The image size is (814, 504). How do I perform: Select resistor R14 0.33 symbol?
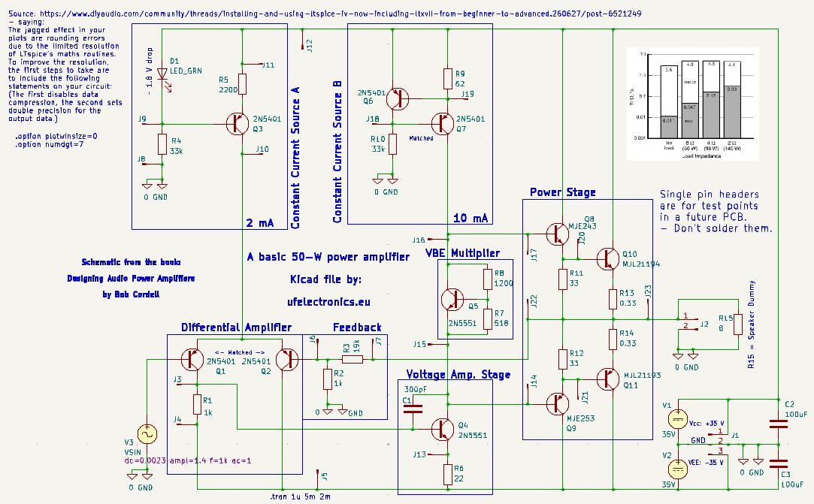613,339
